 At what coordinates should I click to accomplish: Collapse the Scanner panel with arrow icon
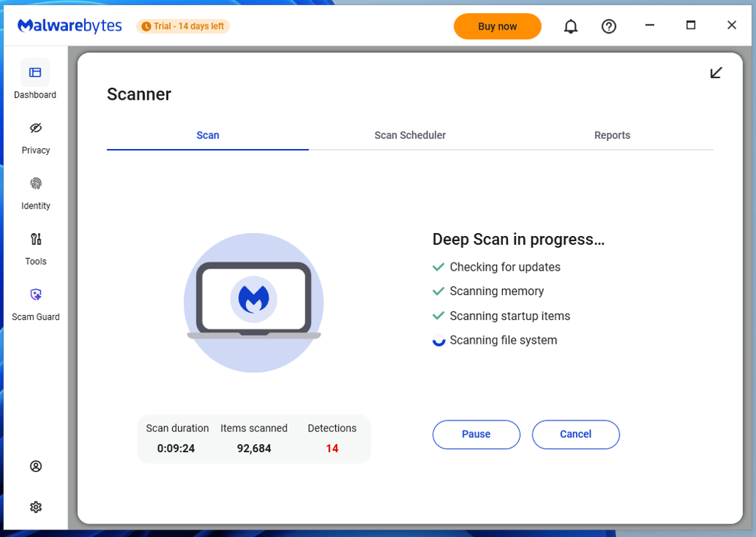point(716,73)
